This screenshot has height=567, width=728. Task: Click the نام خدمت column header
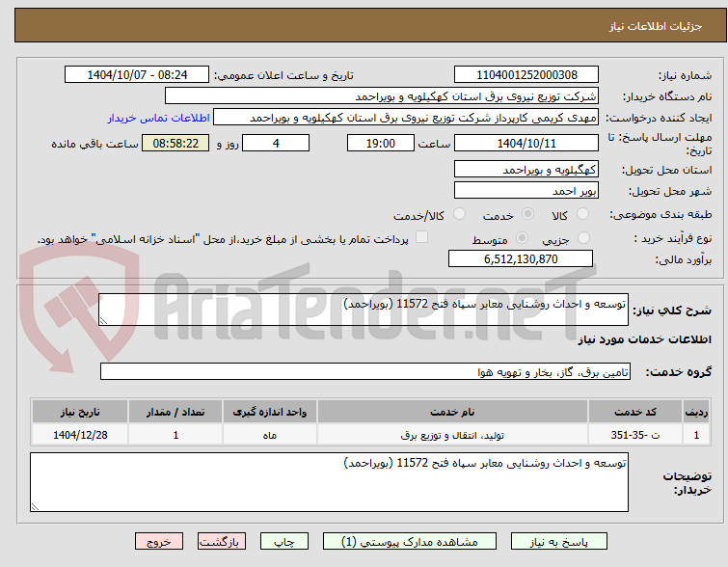452,412
